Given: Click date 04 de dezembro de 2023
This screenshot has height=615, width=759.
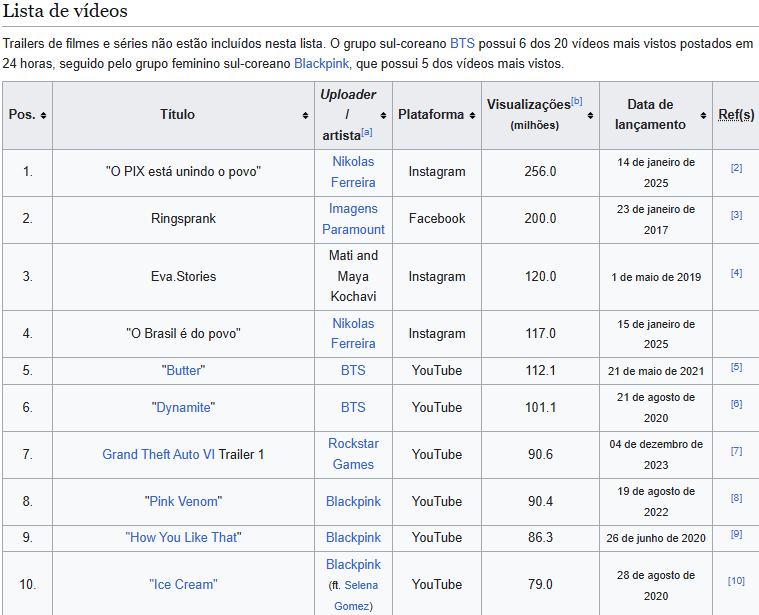Looking at the screenshot, I should pos(656,455).
